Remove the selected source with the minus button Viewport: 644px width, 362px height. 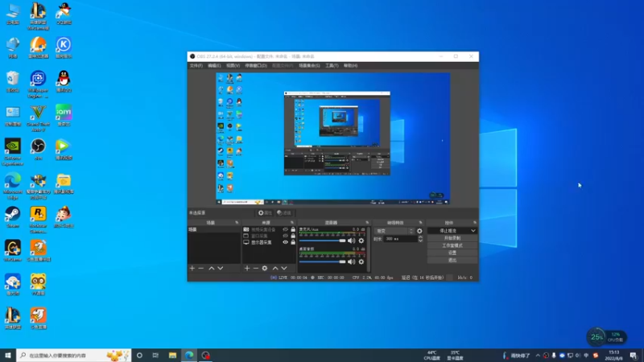(x=256, y=268)
